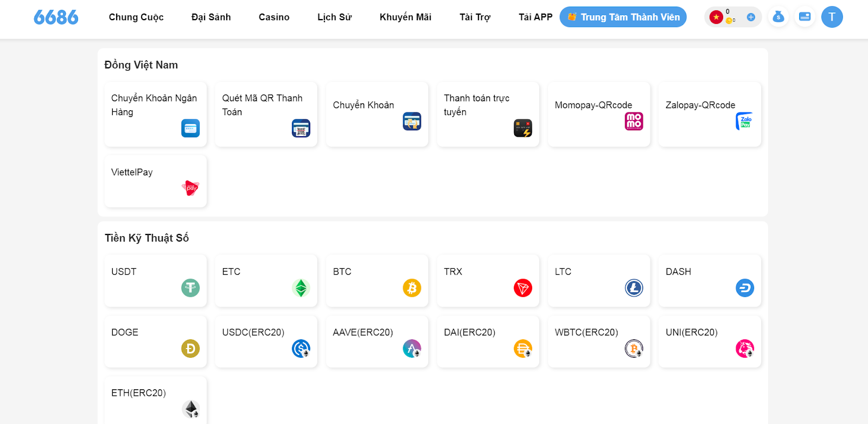Open the Tài Trợ menu item
Screen dimensions: 868x424
475,17
